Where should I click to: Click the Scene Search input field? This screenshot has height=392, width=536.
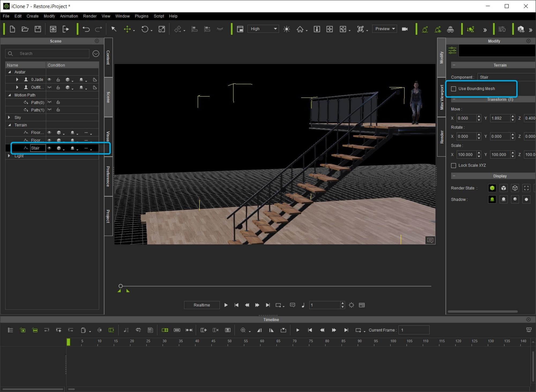(47, 54)
